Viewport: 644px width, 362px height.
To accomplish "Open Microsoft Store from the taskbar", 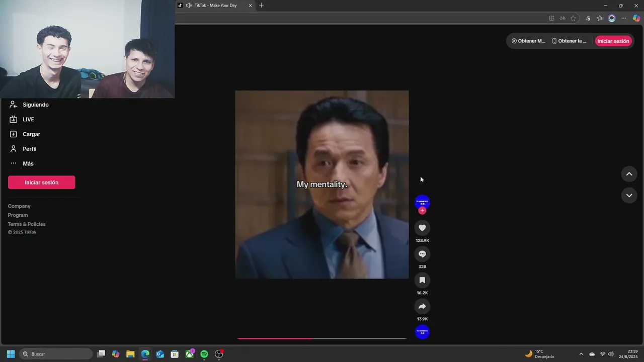I will pyautogui.click(x=175, y=354).
